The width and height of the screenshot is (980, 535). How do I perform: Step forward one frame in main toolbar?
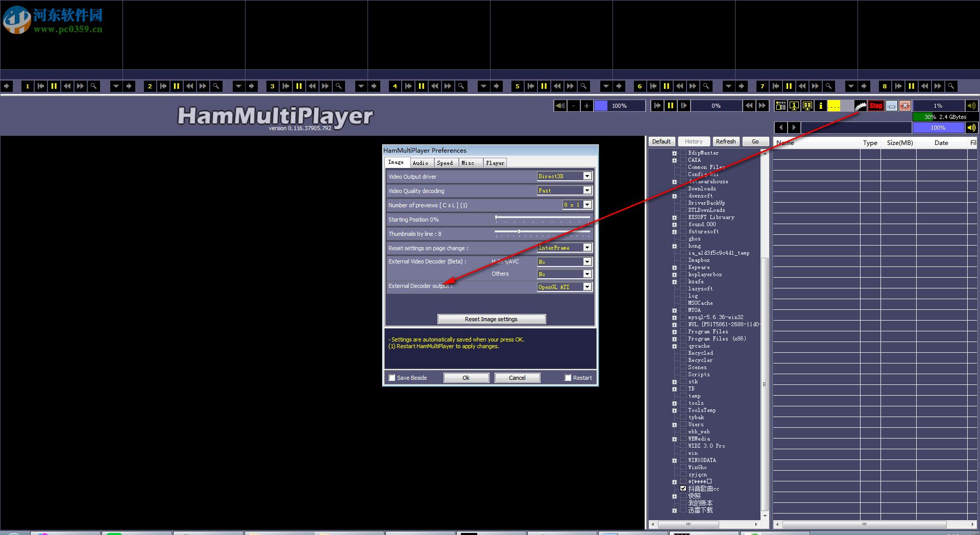tap(684, 106)
